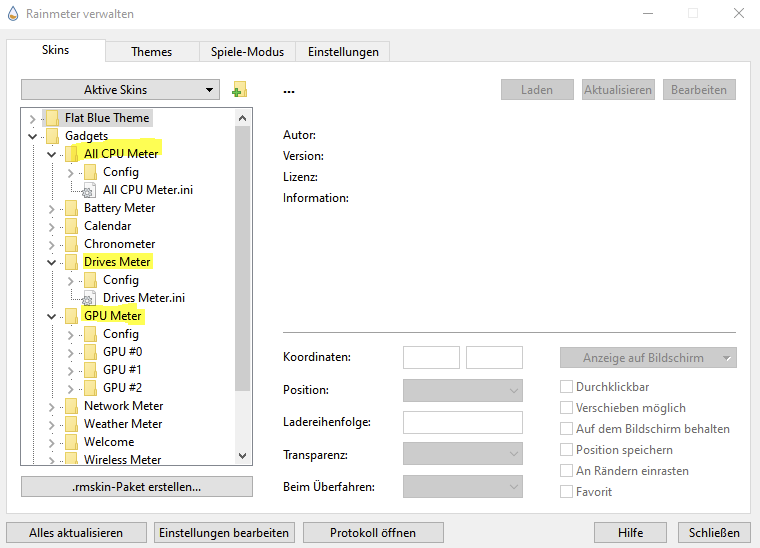Image resolution: width=760 pixels, height=548 pixels.
Task: Open the Einstellungen tab
Action: pyautogui.click(x=343, y=52)
